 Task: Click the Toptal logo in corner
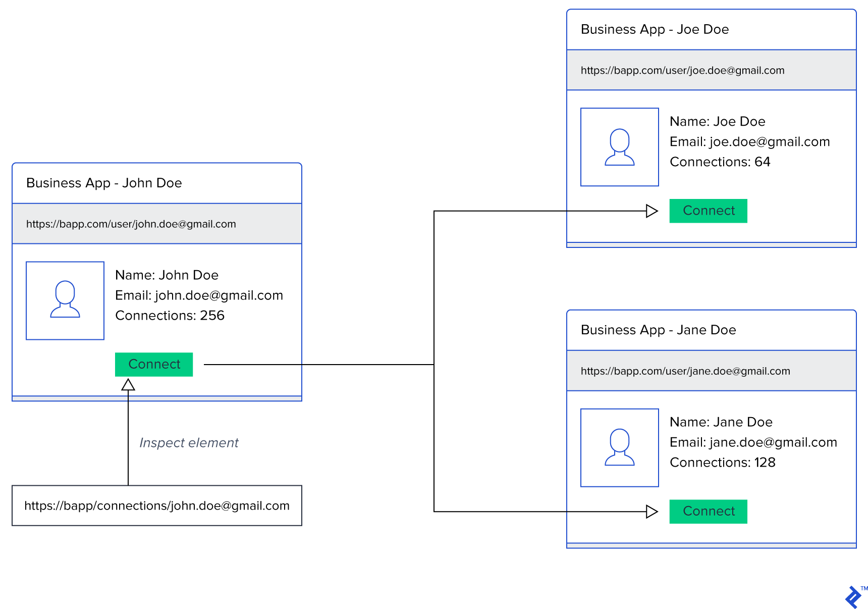point(854,597)
